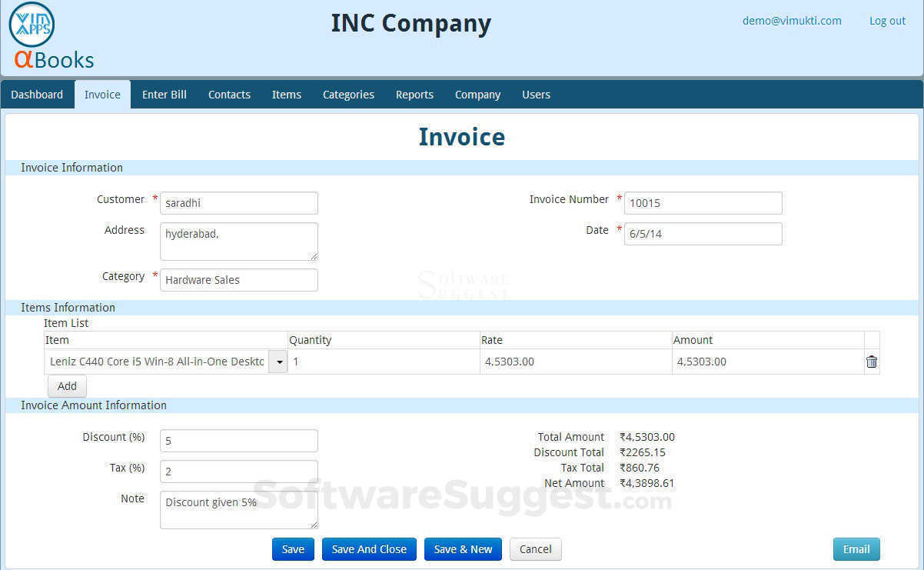Viewport: 924px width, 570px height.
Task: Select the Users tab
Action: point(536,95)
